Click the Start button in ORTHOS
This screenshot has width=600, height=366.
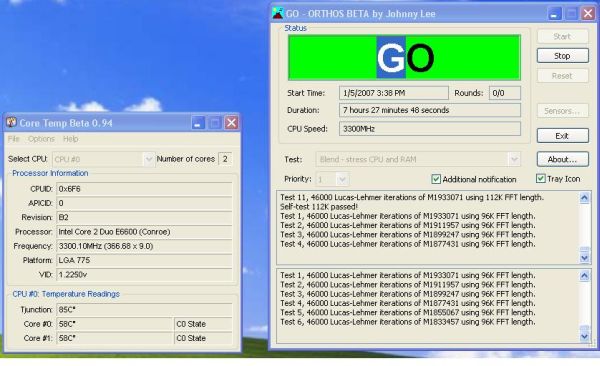[x=562, y=37]
